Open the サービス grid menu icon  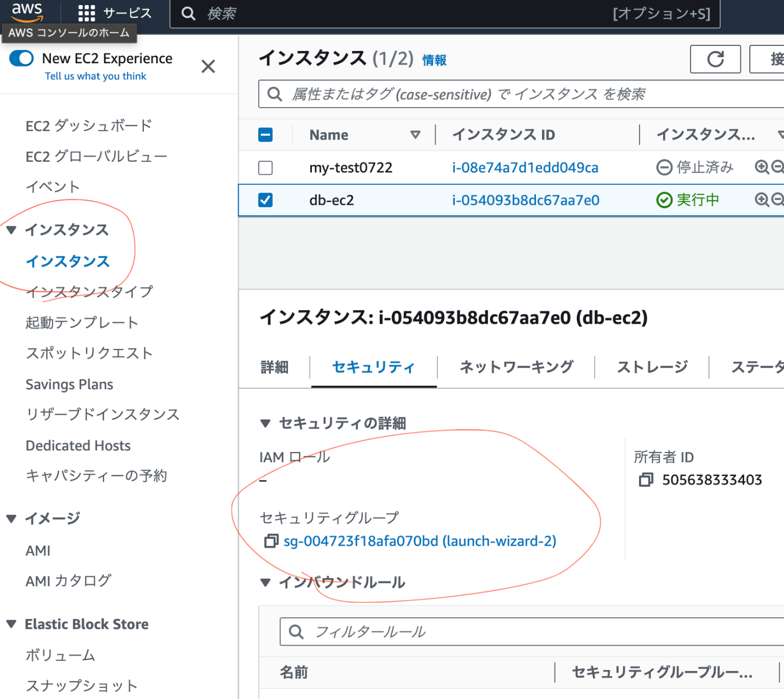[86, 13]
